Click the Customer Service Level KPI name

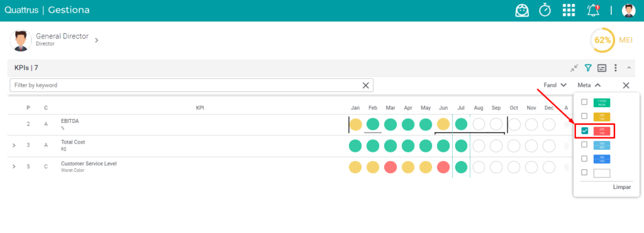coord(89,164)
